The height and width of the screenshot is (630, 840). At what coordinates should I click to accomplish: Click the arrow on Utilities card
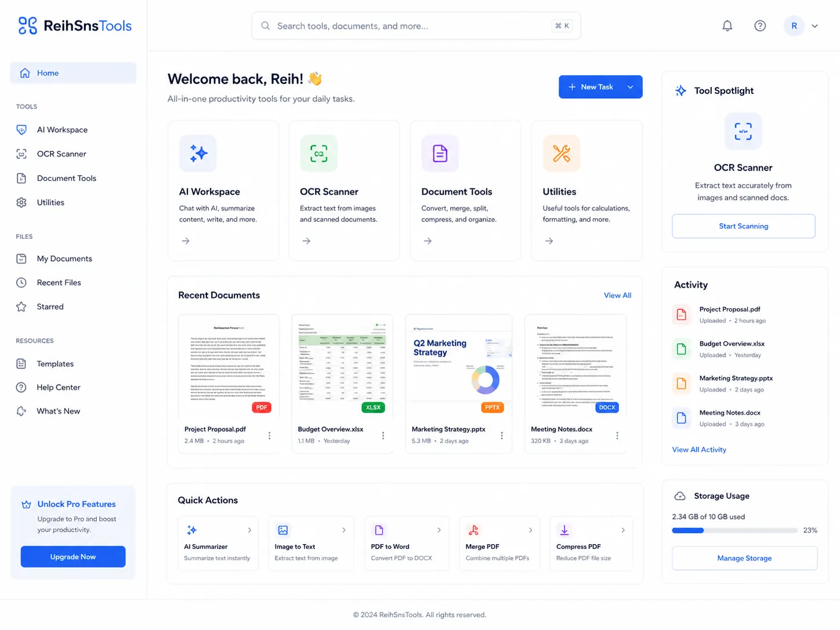[x=549, y=241]
